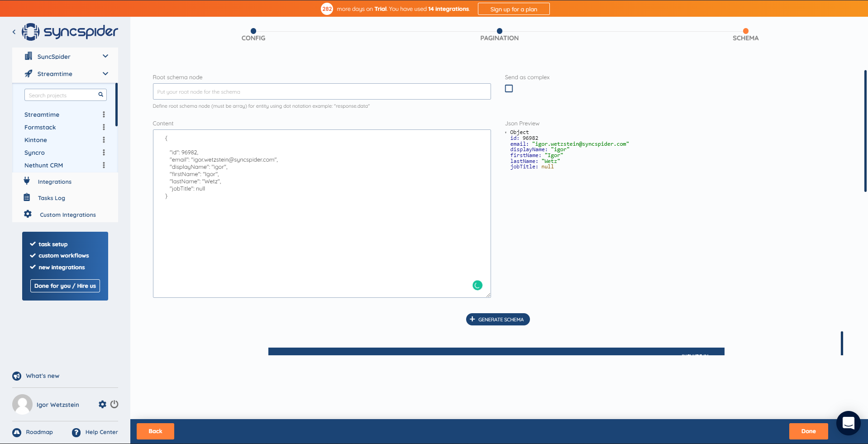Click the Back button
Viewport: 868px width, 444px height.
155,431
